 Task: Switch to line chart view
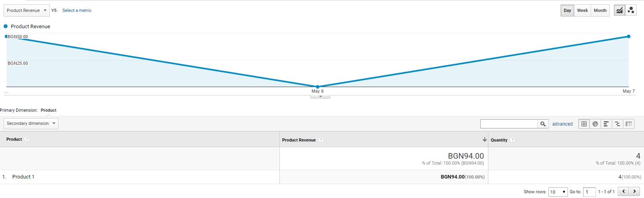click(x=619, y=10)
